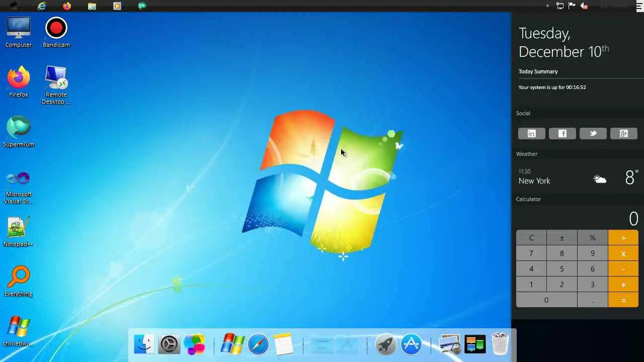Open Remote Desktop Connection shortcut
This screenshot has height=362, width=644.
click(x=56, y=85)
